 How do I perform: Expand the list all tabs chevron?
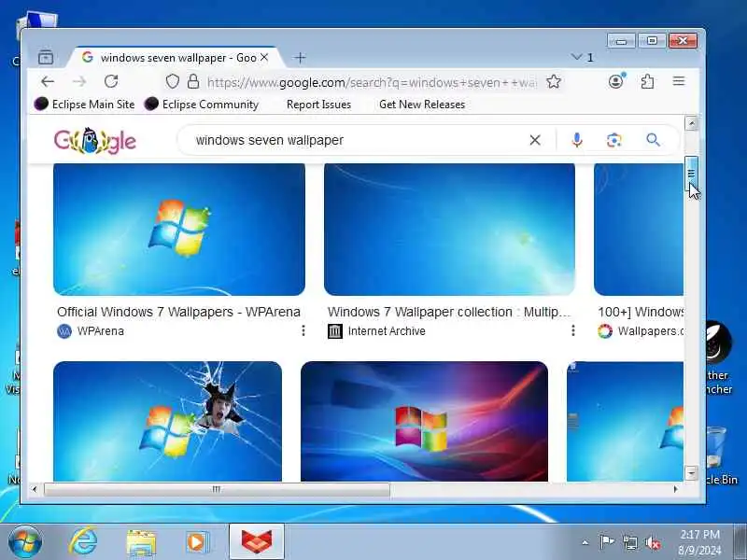click(576, 57)
